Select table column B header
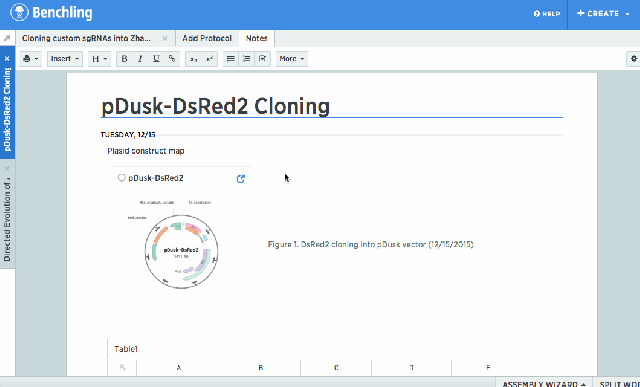The height and width of the screenshot is (387, 640). click(x=260, y=367)
